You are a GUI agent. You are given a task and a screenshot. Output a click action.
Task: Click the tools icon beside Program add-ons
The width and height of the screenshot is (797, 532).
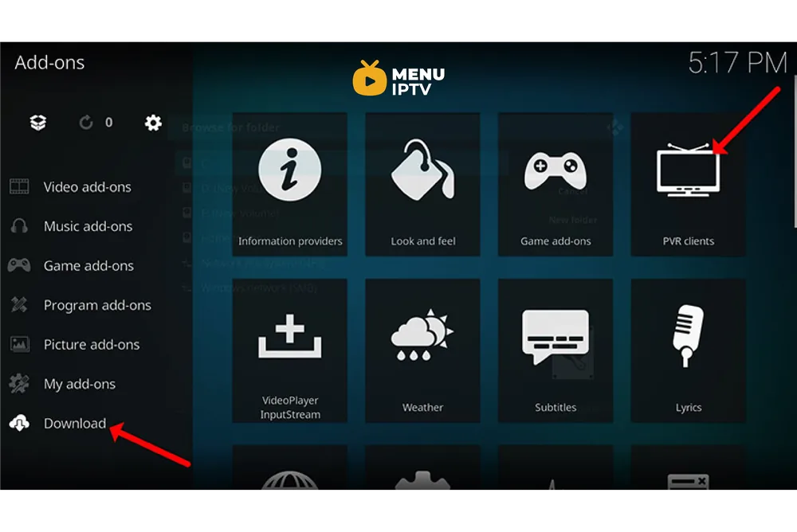[x=19, y=304]
